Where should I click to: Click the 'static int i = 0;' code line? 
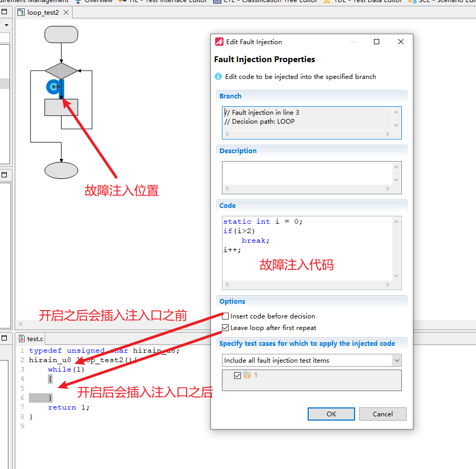pyautogui.click(x=263, y=222)
